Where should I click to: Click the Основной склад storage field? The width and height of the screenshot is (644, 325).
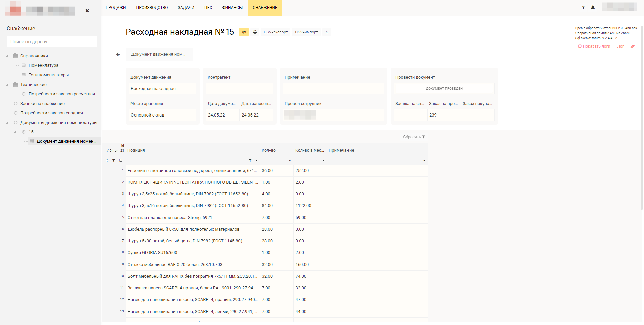pos(162,115)
